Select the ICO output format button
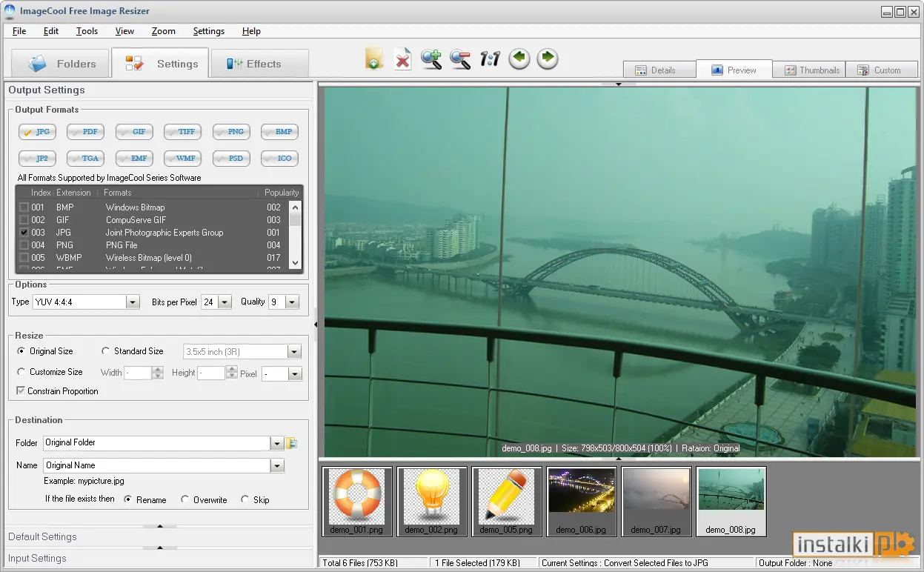This screenshot has height=572, width=924. point(279,159)
